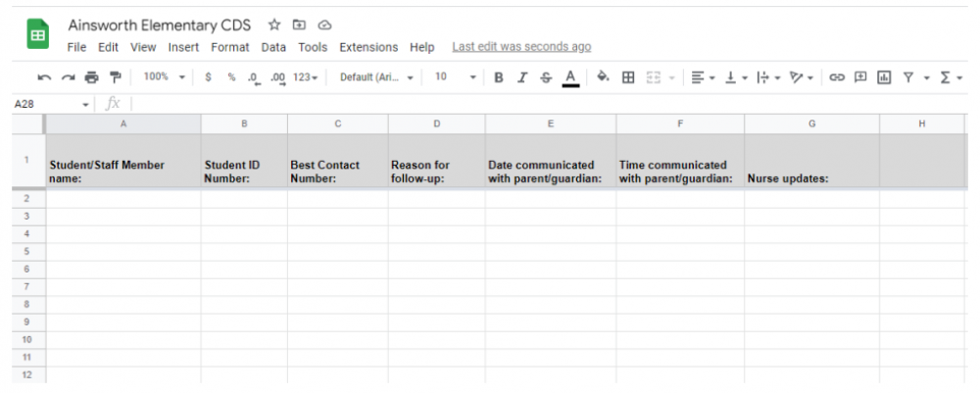Toggle bold formatting
This screenshot has height=393, width=980.
point(498,77)
